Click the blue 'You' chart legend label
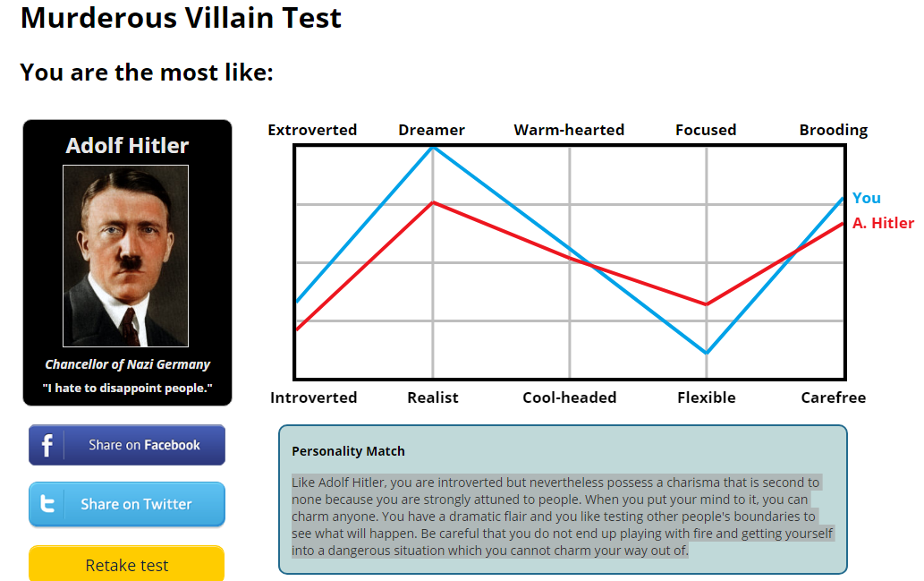The height and width of the screenshot is (581, 924). pyautogui.click(x=866, y=198)
